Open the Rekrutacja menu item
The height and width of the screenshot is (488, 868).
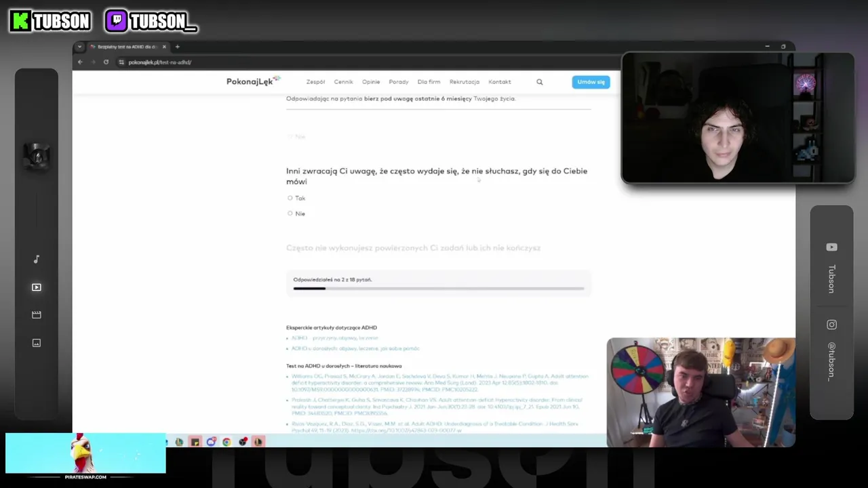click(x=465, y=82)
